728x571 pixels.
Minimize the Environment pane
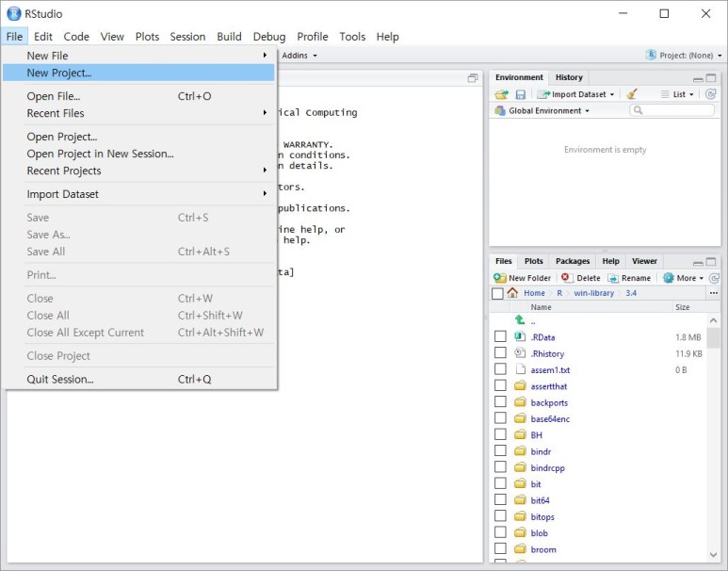pos(698,78)
